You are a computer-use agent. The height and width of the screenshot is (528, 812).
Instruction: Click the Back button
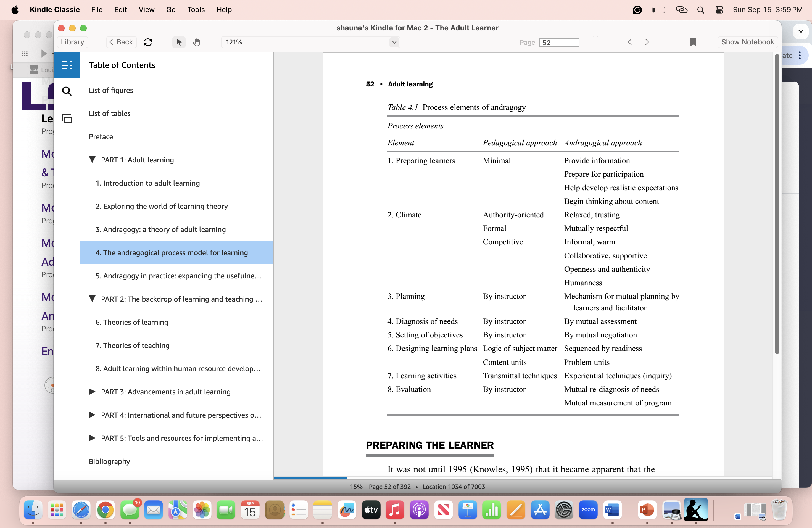pyautogui.click(x=121, y=42)
